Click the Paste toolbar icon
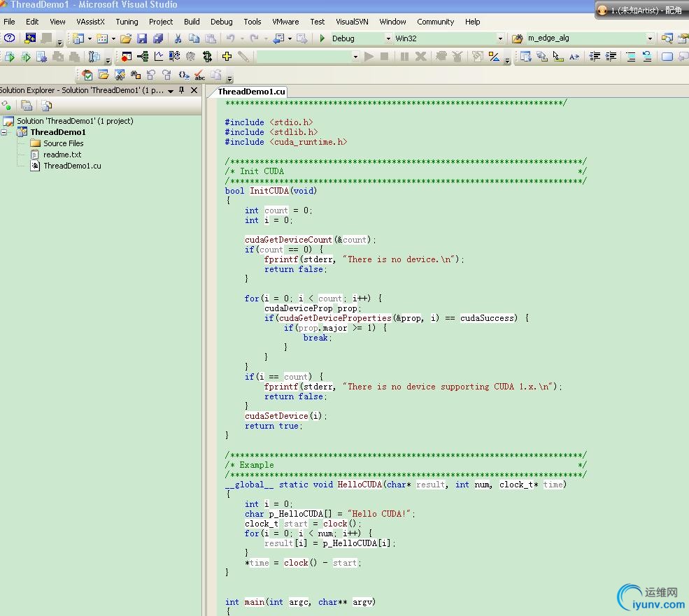Viewport: 689px width, 616px height. point(211,38)
